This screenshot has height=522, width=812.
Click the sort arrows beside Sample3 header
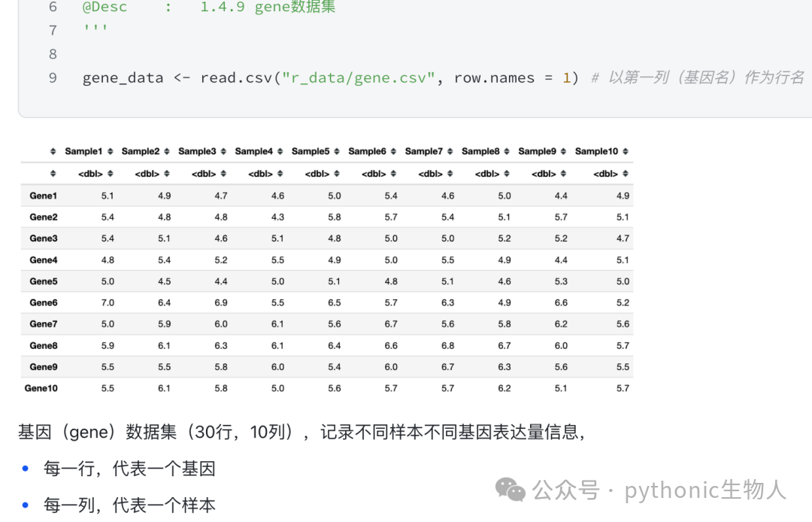click(223, 151)
